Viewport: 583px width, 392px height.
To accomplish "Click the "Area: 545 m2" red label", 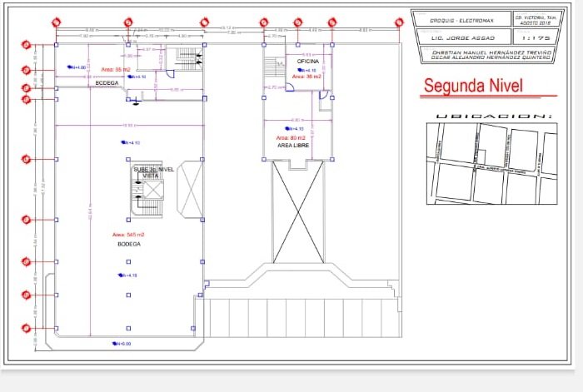I will pos(128,235).
